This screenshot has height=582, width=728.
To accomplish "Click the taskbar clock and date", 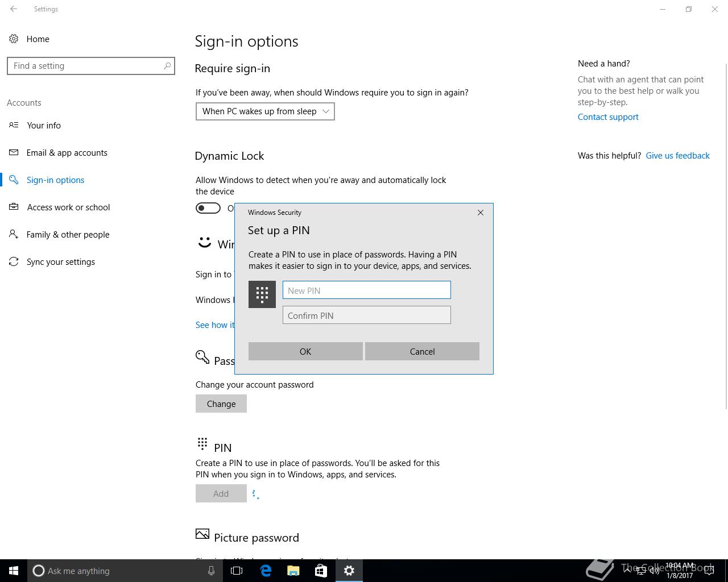I will pos(680,571).
